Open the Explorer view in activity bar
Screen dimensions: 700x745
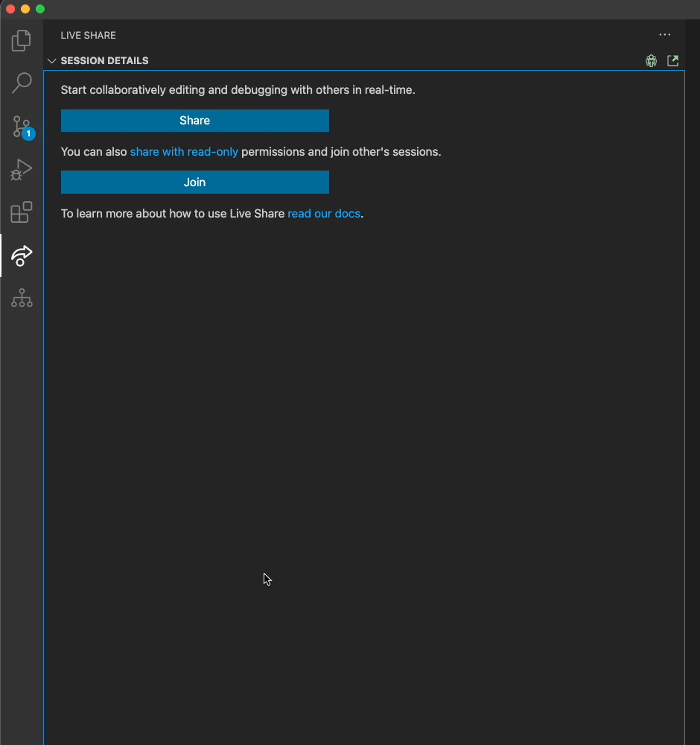(x=22, y=40)
